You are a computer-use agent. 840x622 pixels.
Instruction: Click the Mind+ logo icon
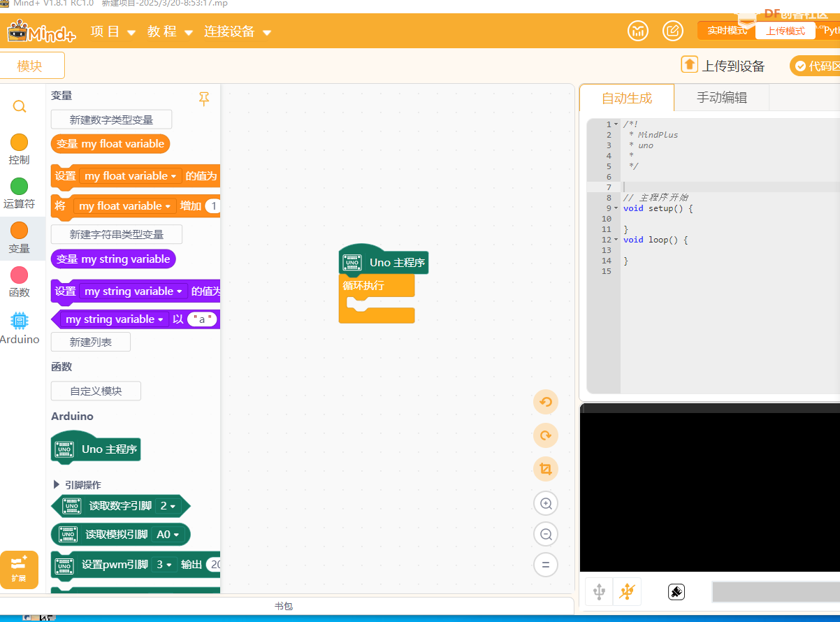click(42, 31)
